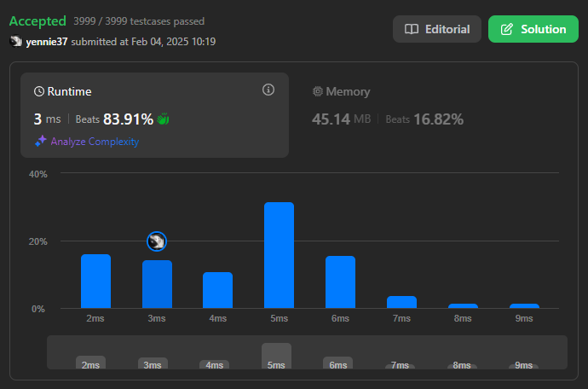Click the 5ms block in the range minimap
Image resolution: width=588 pixels, height=389 pixels.
(x=276, y=356)
